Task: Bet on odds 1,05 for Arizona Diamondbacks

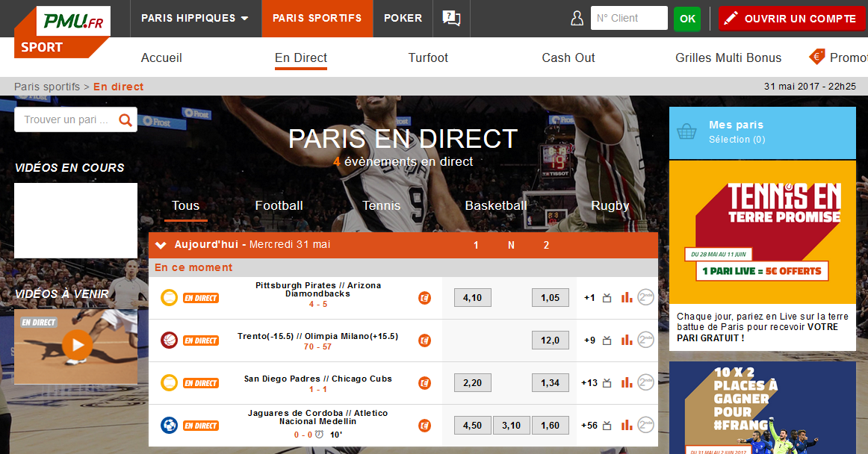Action: (x=551, y=298)
